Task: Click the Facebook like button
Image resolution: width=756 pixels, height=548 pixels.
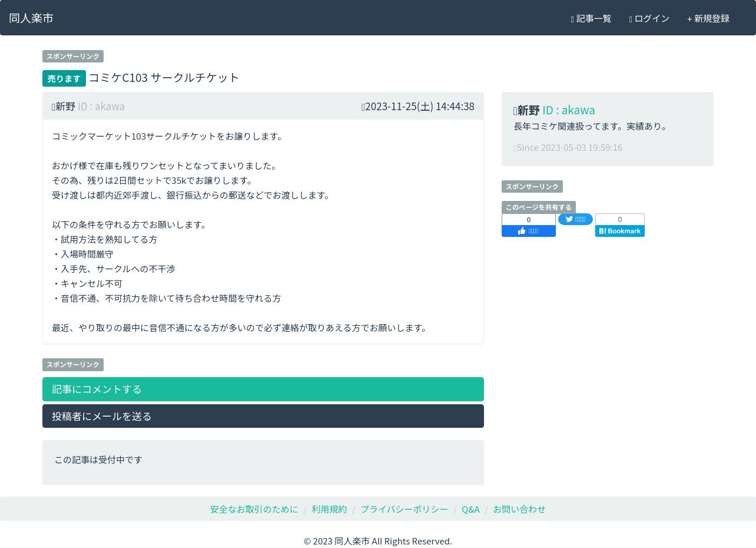Action: (529, 231)
